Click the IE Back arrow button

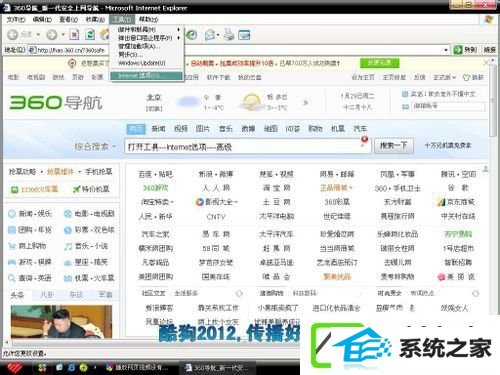click(x=13, y=34)
